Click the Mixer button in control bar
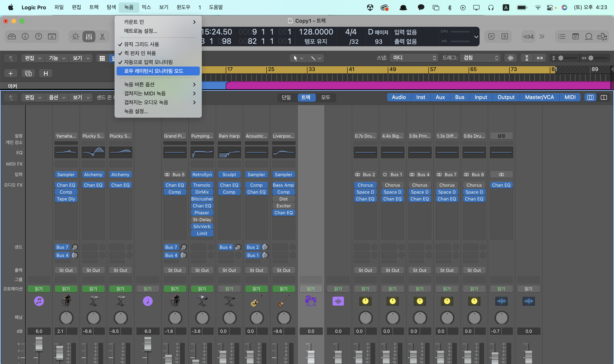Viewport: 614px width, 364px height. (89, 37)
